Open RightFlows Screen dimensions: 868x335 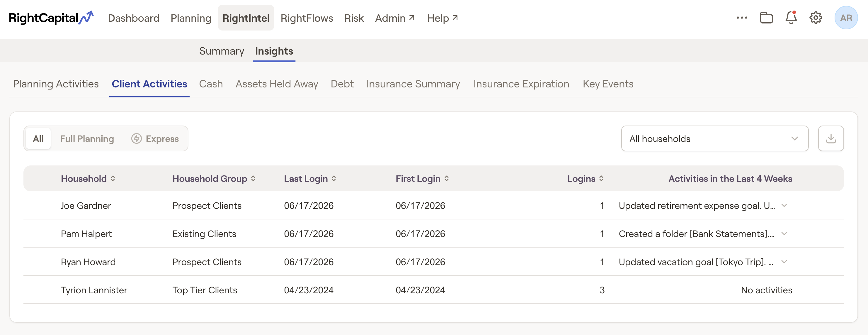coord(307,18)
